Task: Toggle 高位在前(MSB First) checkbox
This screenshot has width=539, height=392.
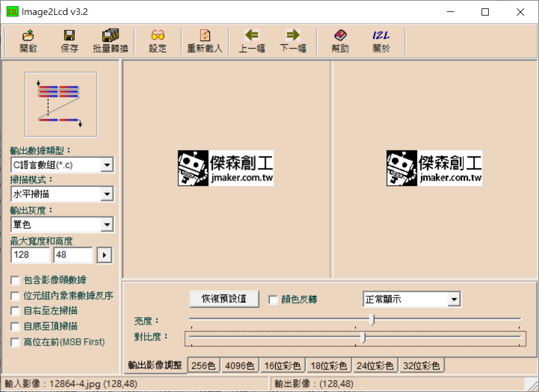Action: pos(15,342)
